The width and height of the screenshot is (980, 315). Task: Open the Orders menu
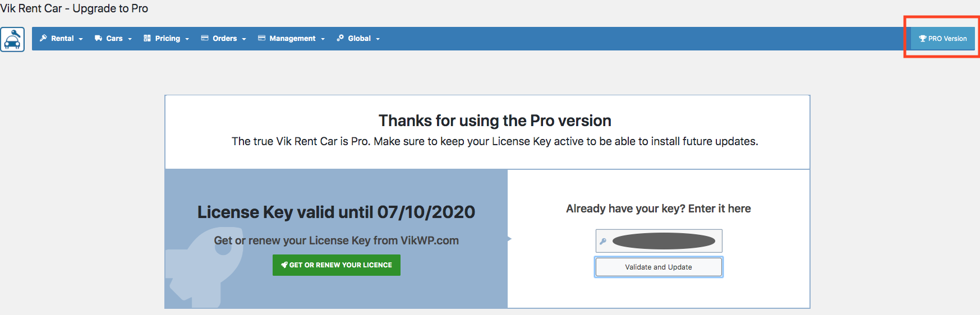click(x=224, y=39)
